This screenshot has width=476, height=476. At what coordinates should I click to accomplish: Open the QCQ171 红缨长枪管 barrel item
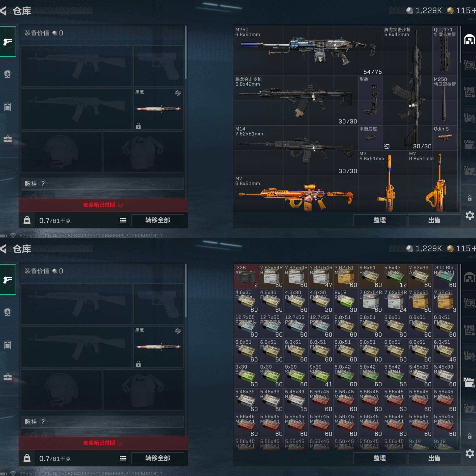tap(445, 51)
